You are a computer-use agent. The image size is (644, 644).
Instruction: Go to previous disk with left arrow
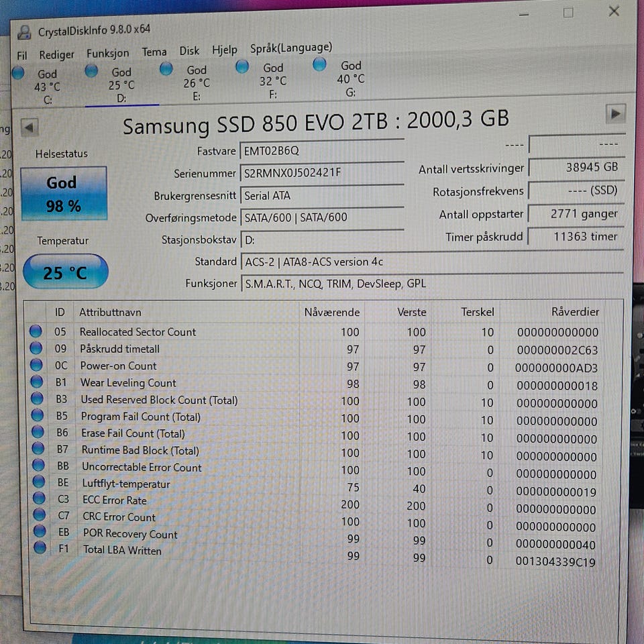pyautogui.click(x=29, y=127)
